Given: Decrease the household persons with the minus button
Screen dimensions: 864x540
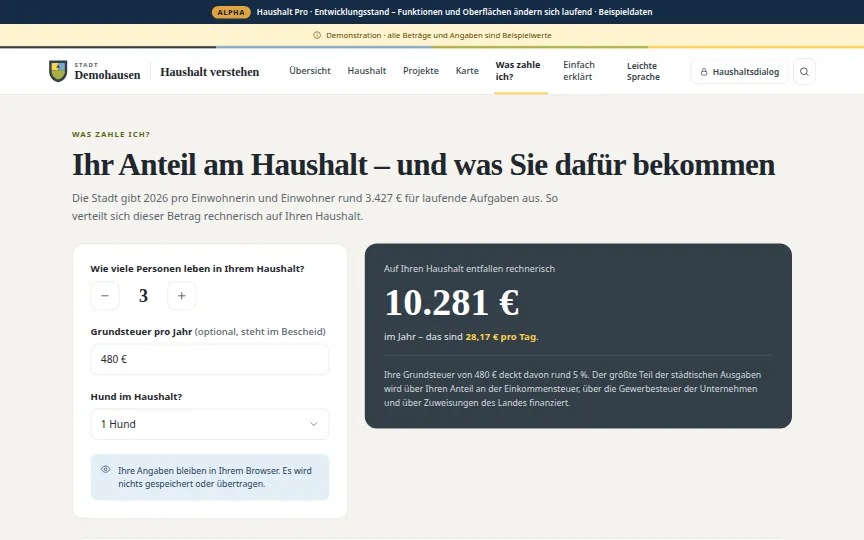Looking at the screenshot, I should tap(105, 296).
